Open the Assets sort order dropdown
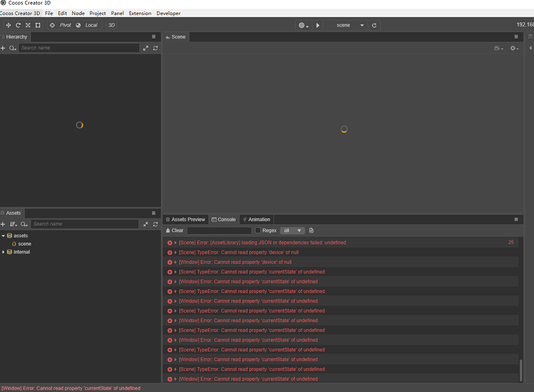534x392 pixels. (x=13, y=224)
